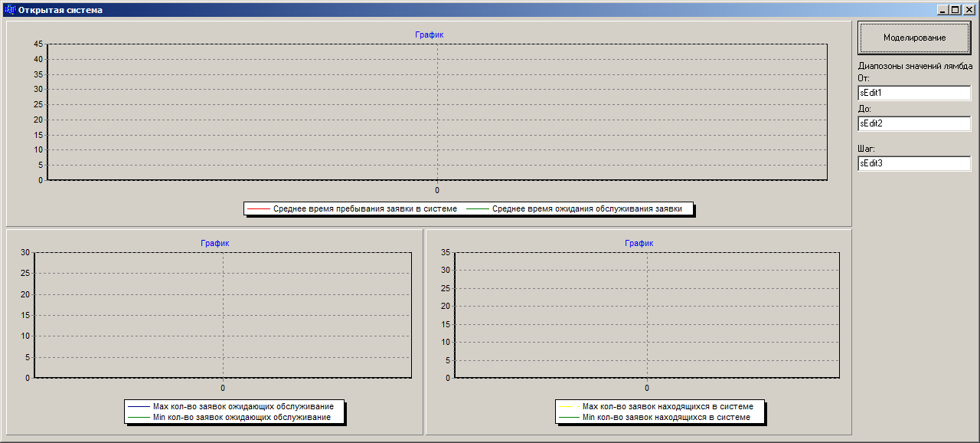Minimize the Открытая система window

pos(942,10)
